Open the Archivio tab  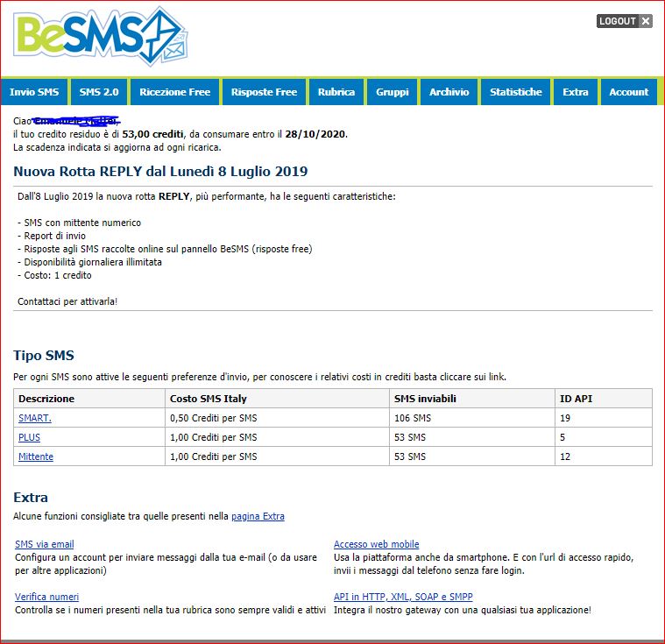pos(449,92)
